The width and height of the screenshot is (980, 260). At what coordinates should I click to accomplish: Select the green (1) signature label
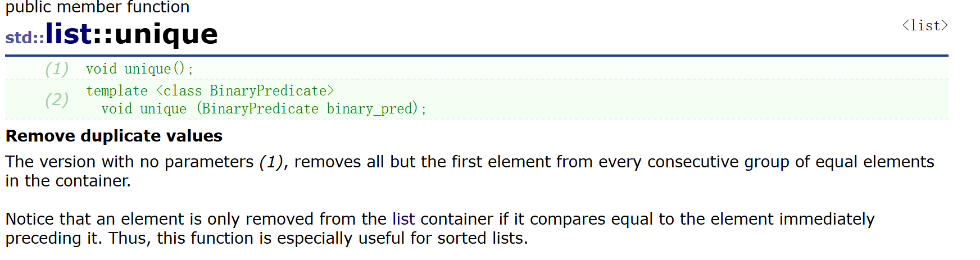(x=57, y=69)
